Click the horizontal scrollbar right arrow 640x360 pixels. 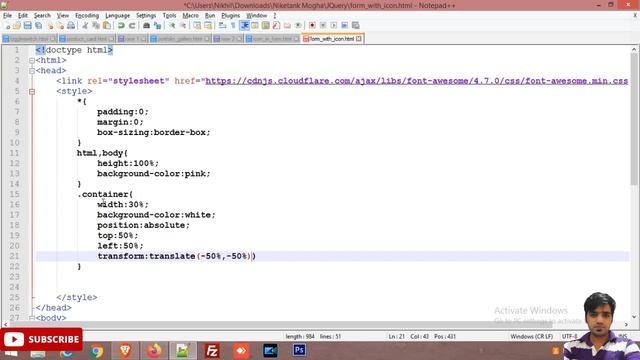pyautogui.click(x=627, y=324)
